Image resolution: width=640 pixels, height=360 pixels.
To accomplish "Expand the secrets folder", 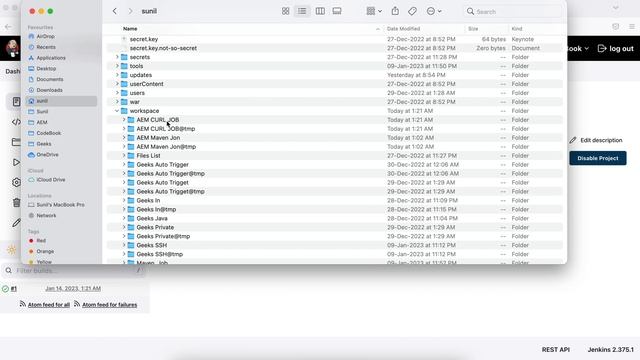I will click(x=117, y=57).
